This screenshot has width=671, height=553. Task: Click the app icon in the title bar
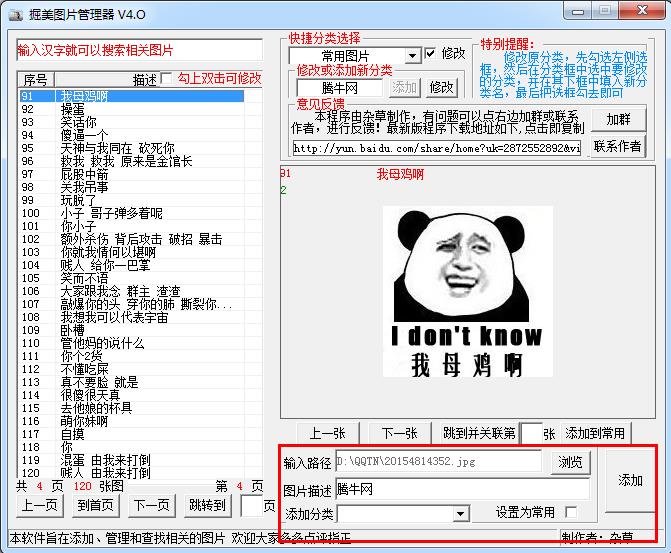tap(15, 12)
